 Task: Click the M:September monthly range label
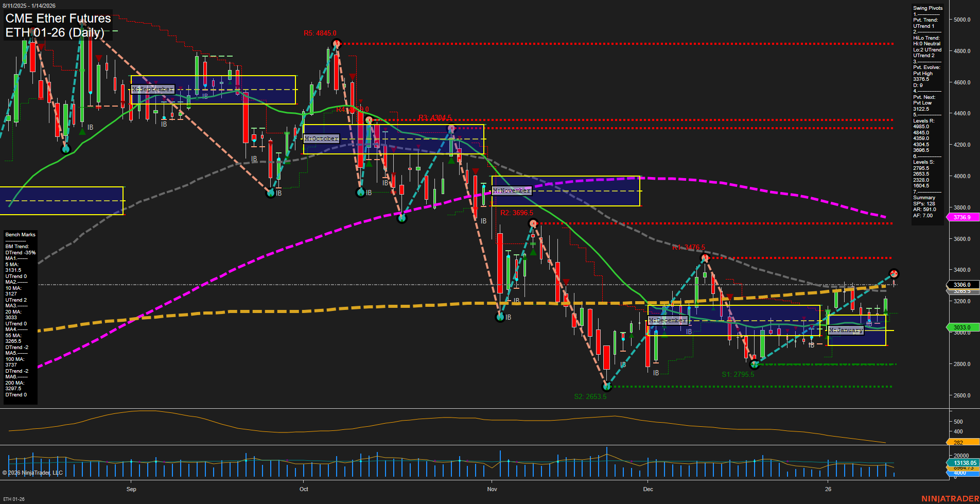153,89
